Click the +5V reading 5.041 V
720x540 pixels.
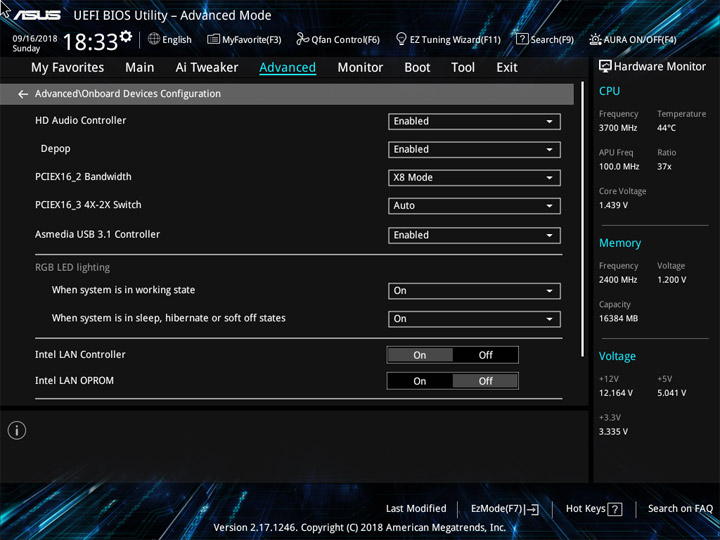671,393
